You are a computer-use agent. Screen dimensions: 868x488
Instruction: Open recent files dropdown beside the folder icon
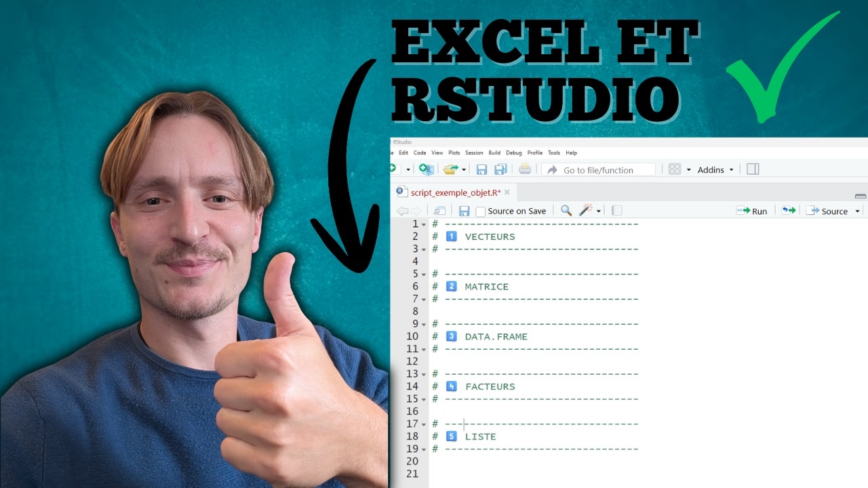465,170
